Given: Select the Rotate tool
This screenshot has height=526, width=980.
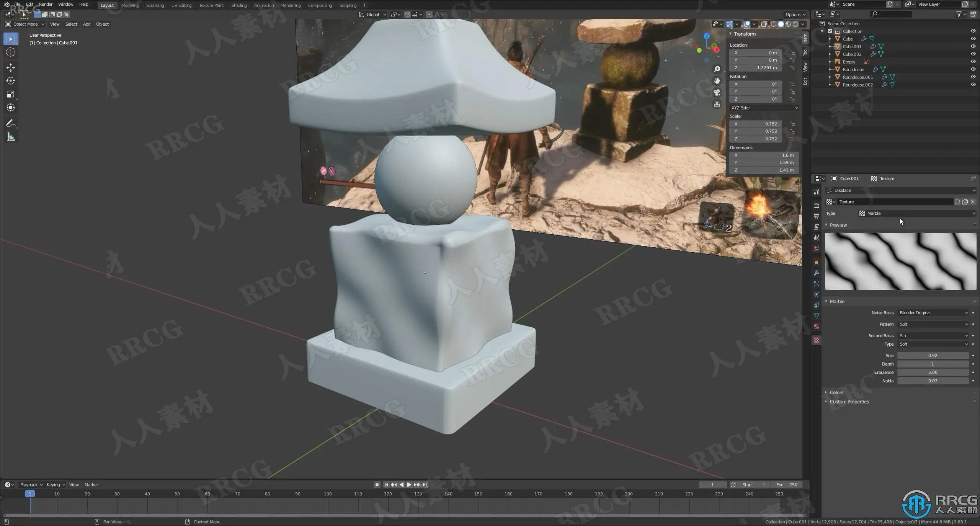Looking at the screenshot, I should 11,81.
